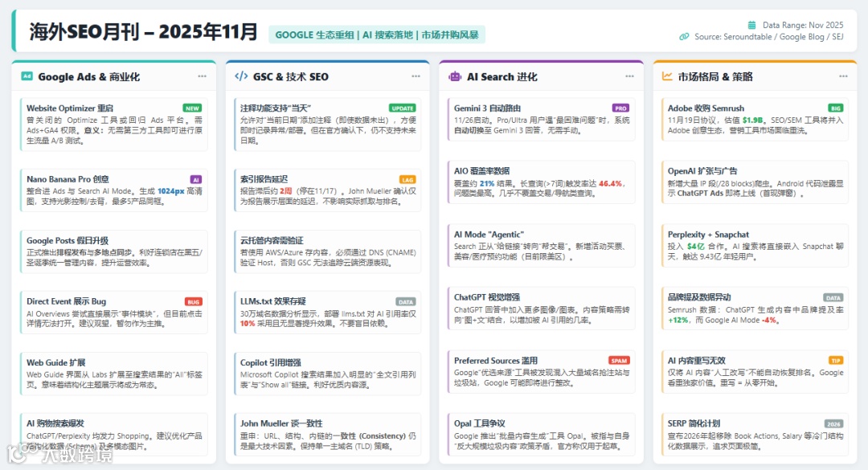This screenshot has width=868, height=470.
Task: Click the Preferred Sources 滥用 card title
Action: [x=495, y=361]
